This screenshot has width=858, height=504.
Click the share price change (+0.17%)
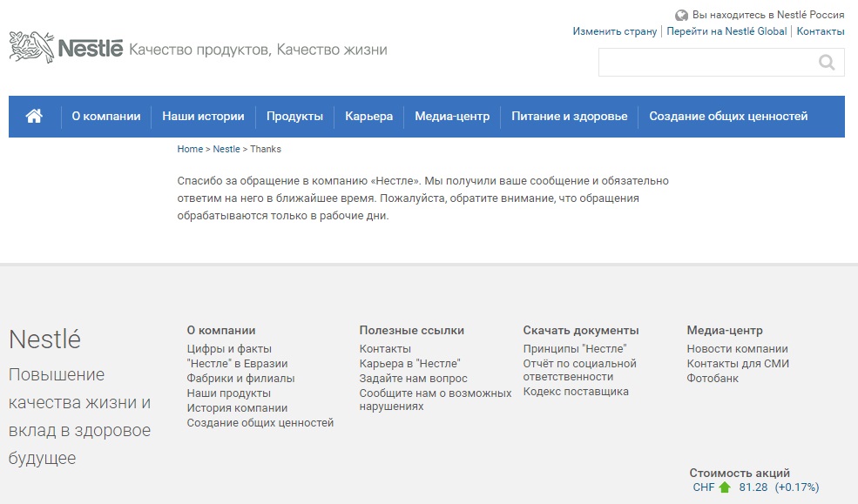(797, 487)
